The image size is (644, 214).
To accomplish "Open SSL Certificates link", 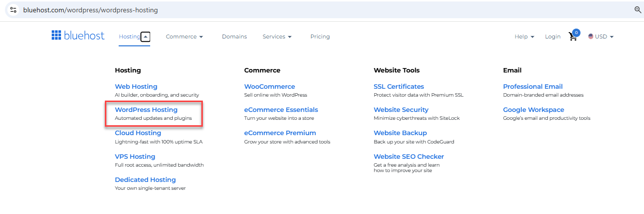I will [x=399, y=86].
